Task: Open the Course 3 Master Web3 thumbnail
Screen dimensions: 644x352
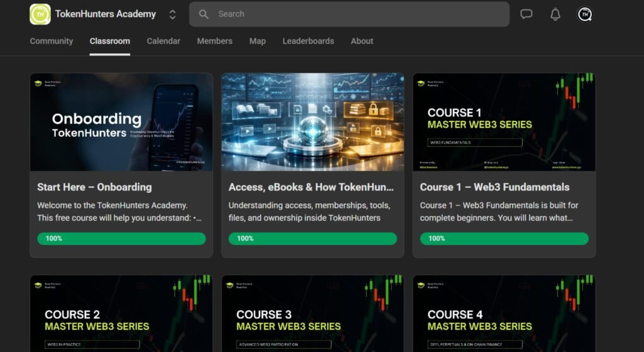Action: click(313, 314)
